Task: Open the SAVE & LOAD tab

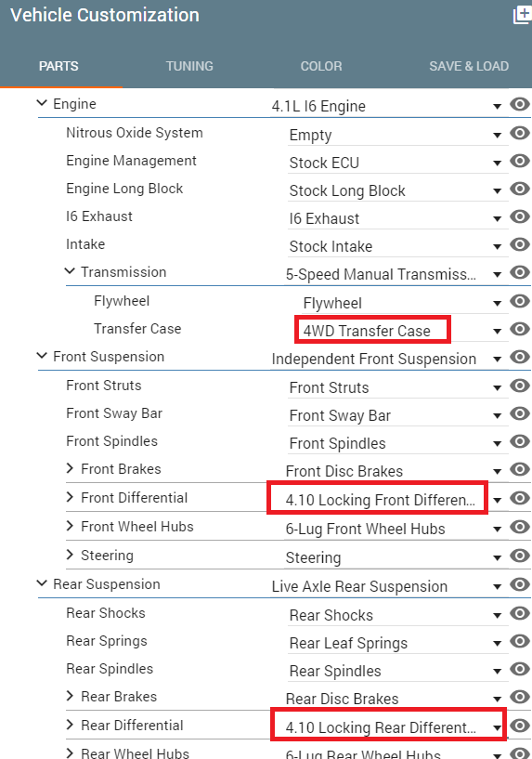Action: pos(469,66)
